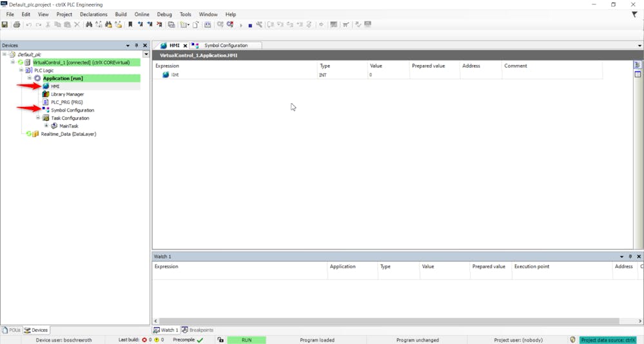Close the Watch 1 panel
Image resolution: width=644 pixels, height=344 pixels.
pyautogui.click(x=639, y=256)
